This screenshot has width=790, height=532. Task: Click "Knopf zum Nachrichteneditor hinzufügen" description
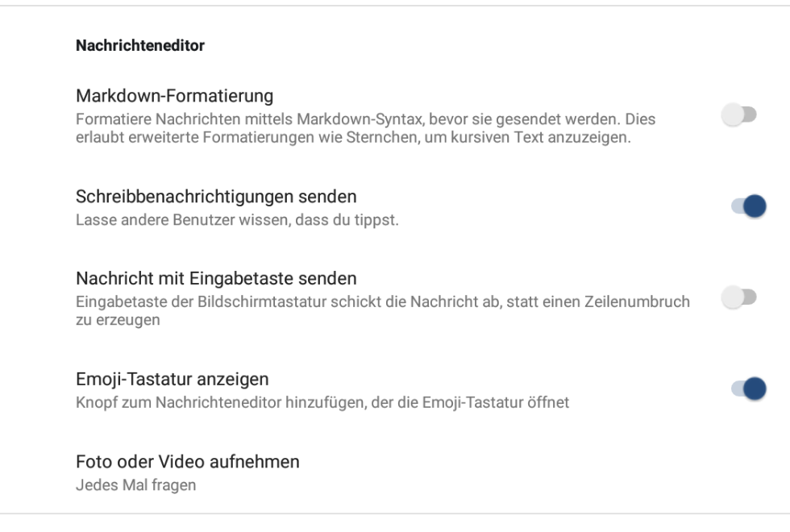point(322,401)
